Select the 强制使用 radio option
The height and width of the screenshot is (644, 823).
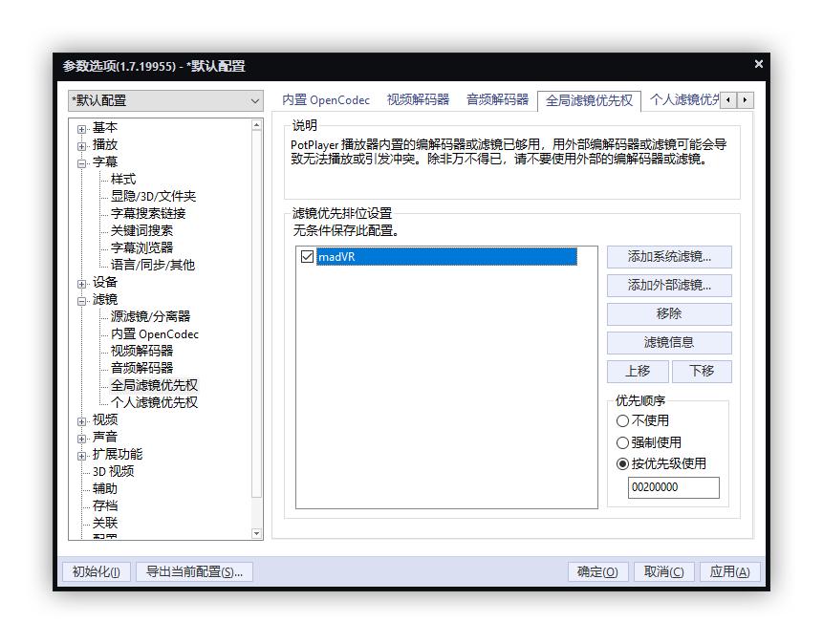click(623, 441)
